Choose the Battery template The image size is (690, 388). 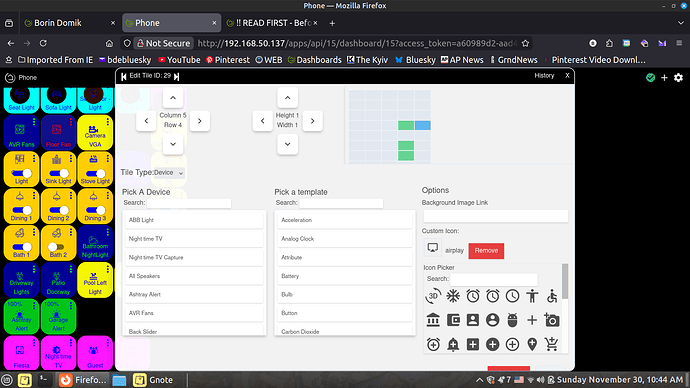tap(345, 276)
